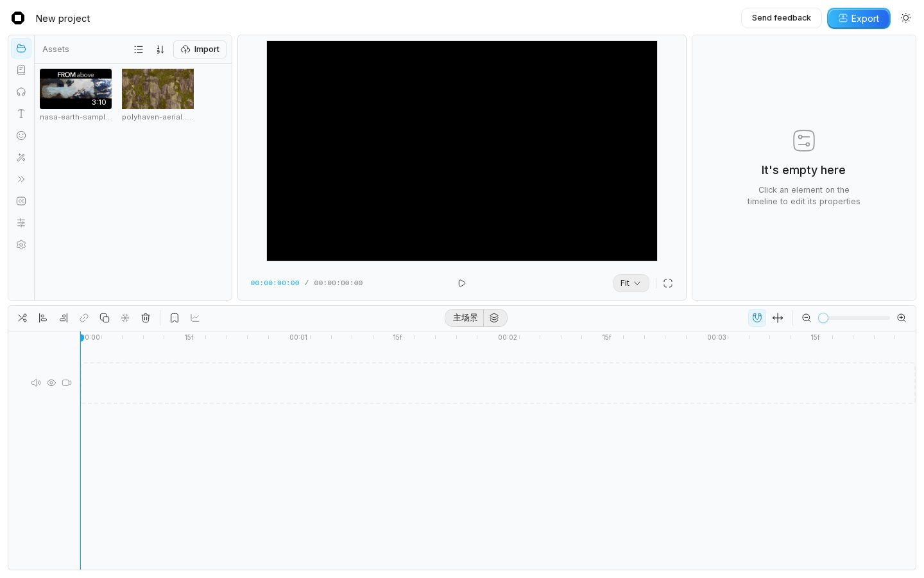The image size is (924, 578).
Task: Open the graph curve editor icon
Action: tap(195, 318)
